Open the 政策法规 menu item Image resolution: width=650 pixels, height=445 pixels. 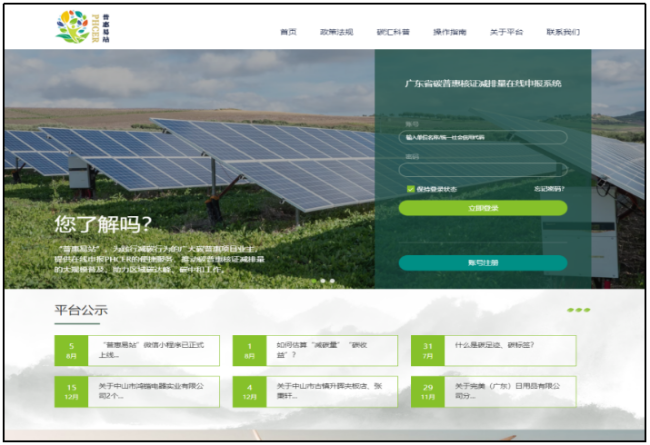click(336, 32)
